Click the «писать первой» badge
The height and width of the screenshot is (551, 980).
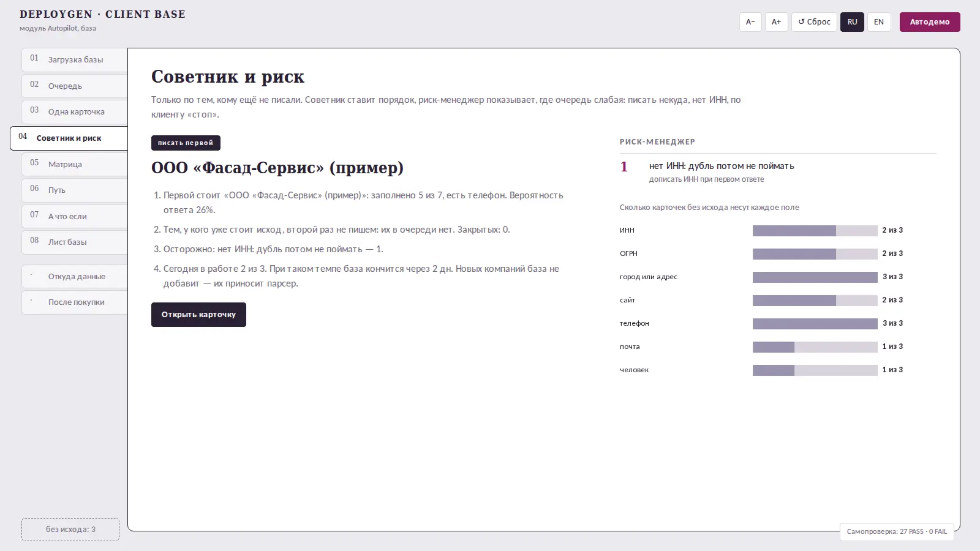pyautogui.click(x=186, y=143)
